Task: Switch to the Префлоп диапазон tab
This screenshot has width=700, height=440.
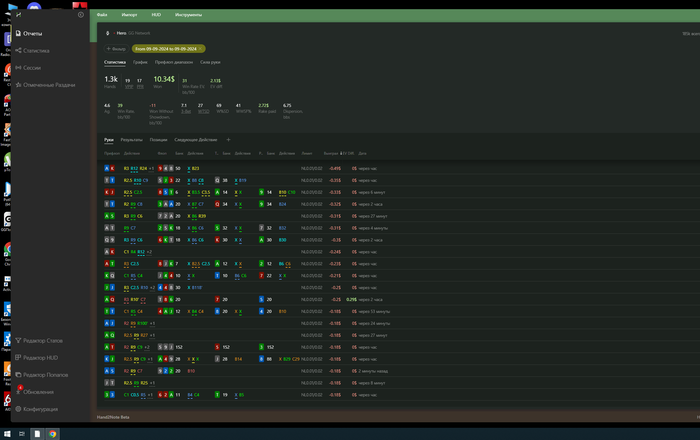Action: tap(174, 62)
